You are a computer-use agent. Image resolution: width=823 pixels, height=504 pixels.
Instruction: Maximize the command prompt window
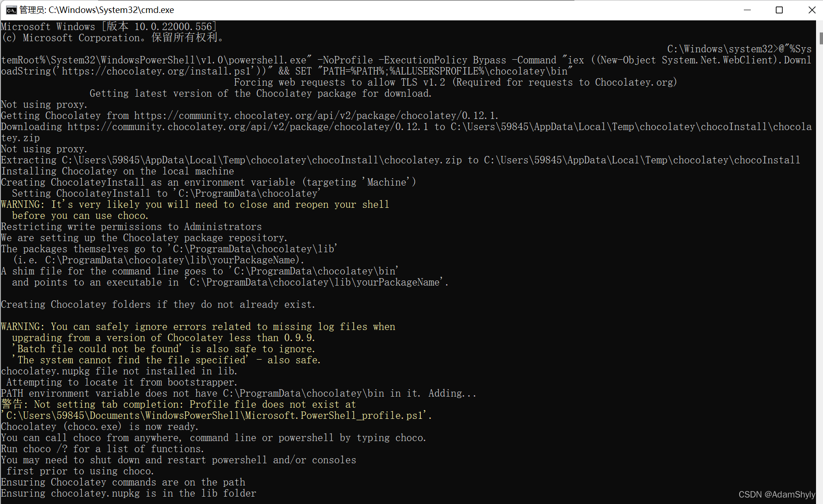coord(779,9)
